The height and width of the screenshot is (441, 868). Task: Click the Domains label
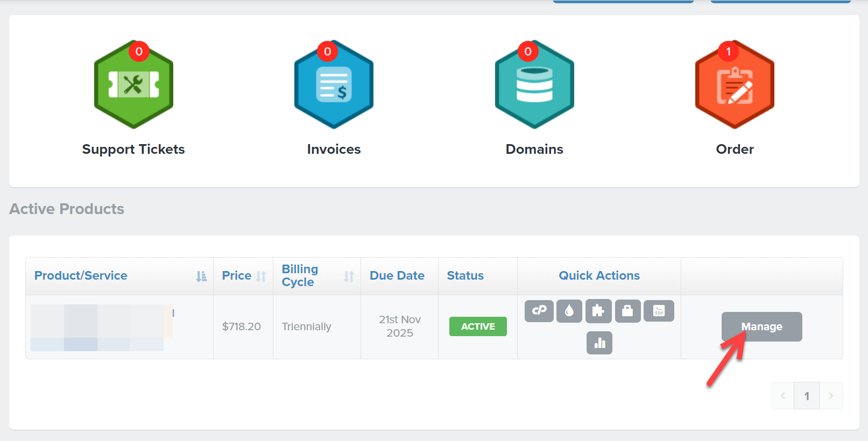coord(534,150)
